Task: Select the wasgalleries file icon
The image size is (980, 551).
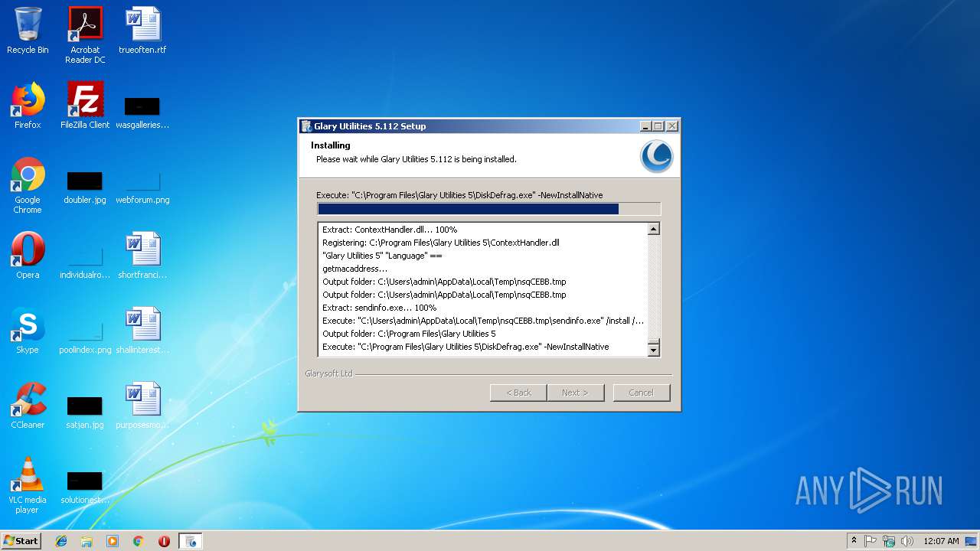Action: pos(142,111)
